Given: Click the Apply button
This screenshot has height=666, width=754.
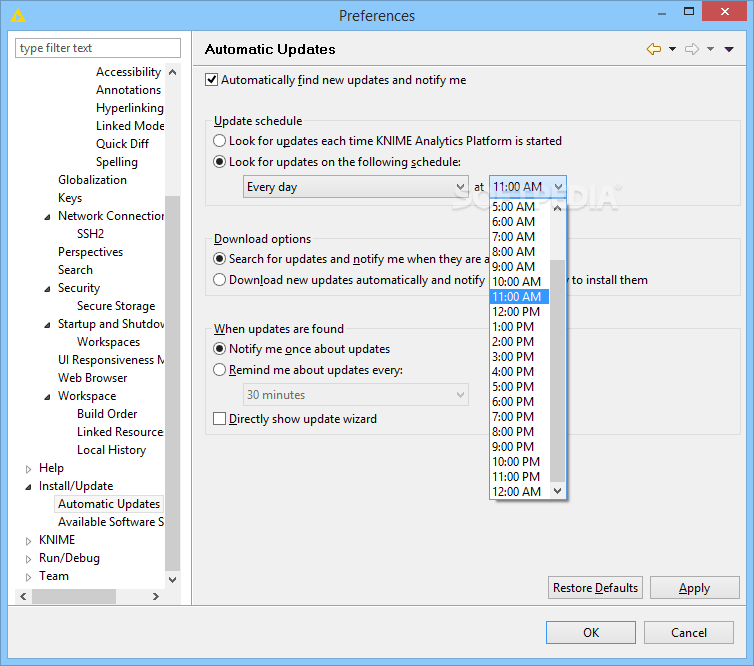Looking at the screenshot, I should 694,588.
